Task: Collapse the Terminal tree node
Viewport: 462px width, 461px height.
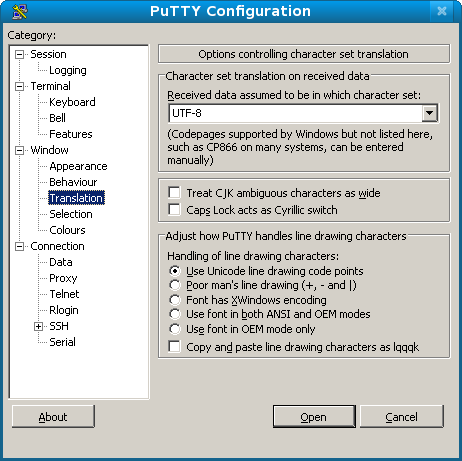Action: [20, 86]
